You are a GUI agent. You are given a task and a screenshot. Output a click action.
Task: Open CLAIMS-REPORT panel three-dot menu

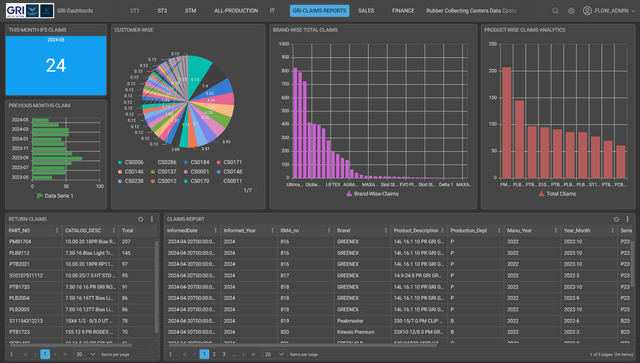628,219
